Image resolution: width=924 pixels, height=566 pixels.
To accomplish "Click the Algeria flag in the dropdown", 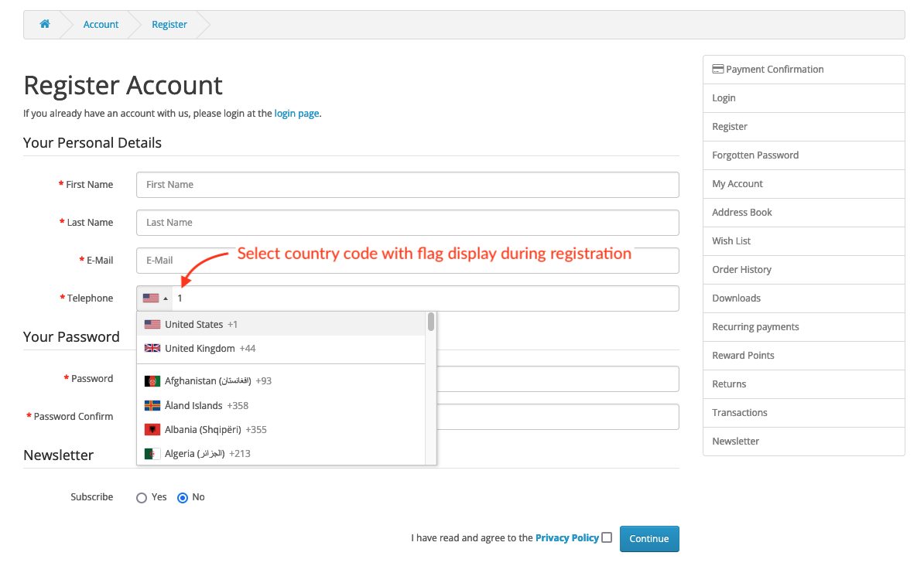I will pyautogui.click(x=152, y=454).
